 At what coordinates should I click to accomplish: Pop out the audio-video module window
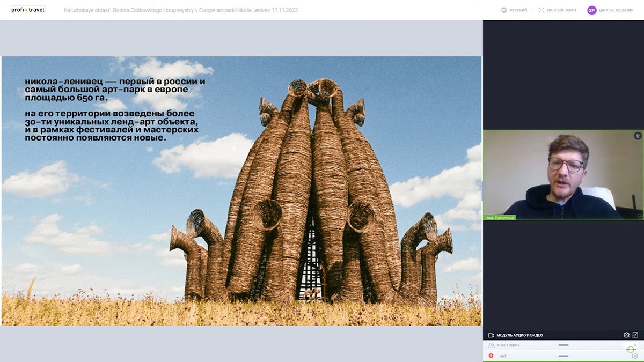pyautogui.click(x=635, y=335)
